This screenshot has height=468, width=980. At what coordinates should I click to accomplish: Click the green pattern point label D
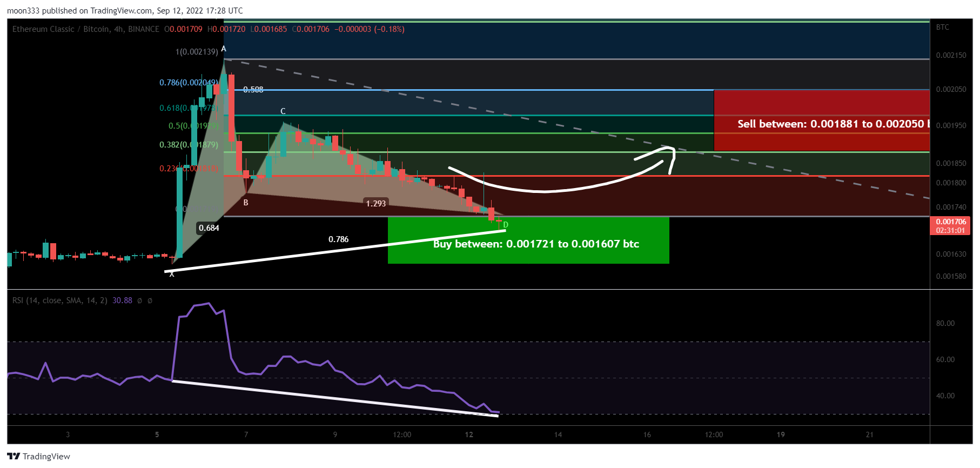tap(506, 225)
